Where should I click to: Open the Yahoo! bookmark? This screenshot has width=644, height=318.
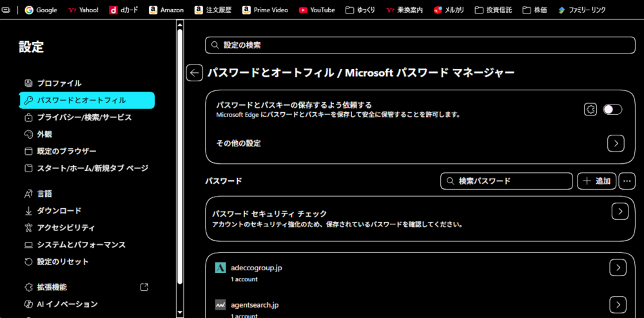(83, 10)
